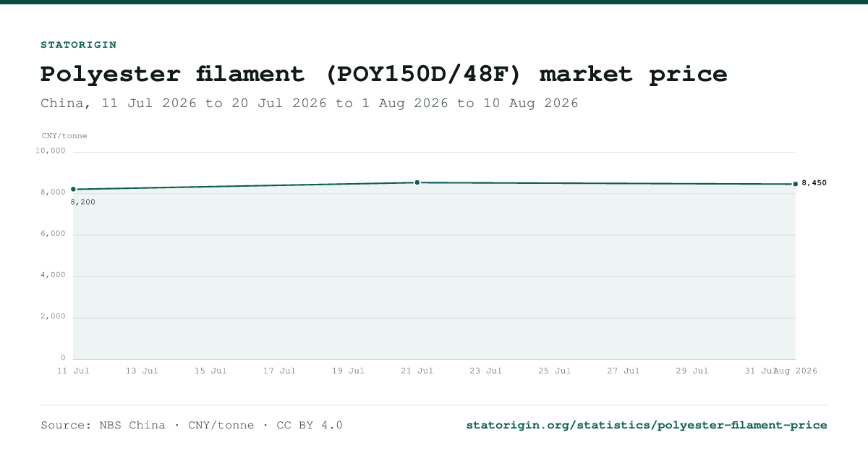Click the 2,000 y-axis tick label
The image size is (868, 456).
(x=54, y=316)
